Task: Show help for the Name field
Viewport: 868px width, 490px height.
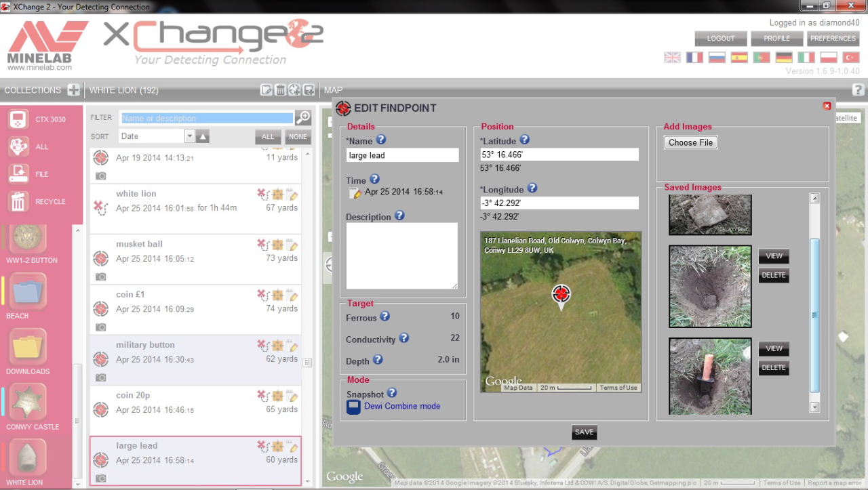Action: pos(380,140)
